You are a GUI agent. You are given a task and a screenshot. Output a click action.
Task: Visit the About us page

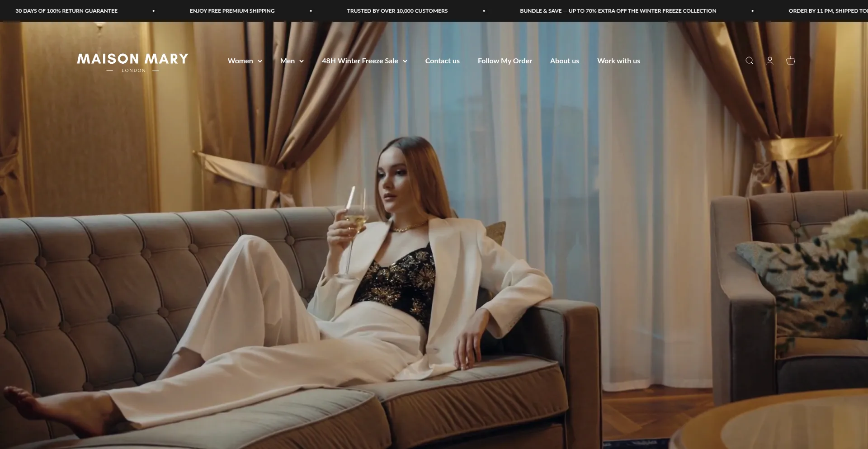click(564, 61)
